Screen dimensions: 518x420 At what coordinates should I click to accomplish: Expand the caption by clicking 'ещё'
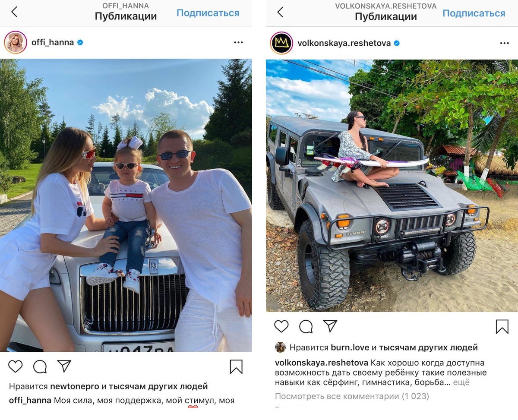tap(461, 382)
